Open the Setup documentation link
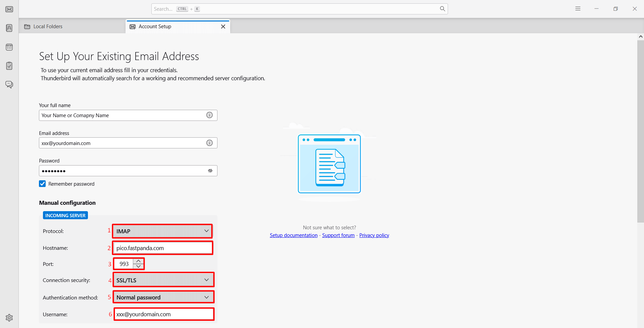This screenshot has width=644, height=328. [294, 235]
